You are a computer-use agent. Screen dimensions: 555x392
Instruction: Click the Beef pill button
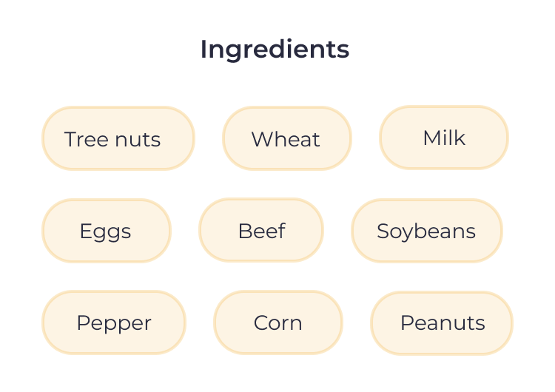(x=261, y=230)
